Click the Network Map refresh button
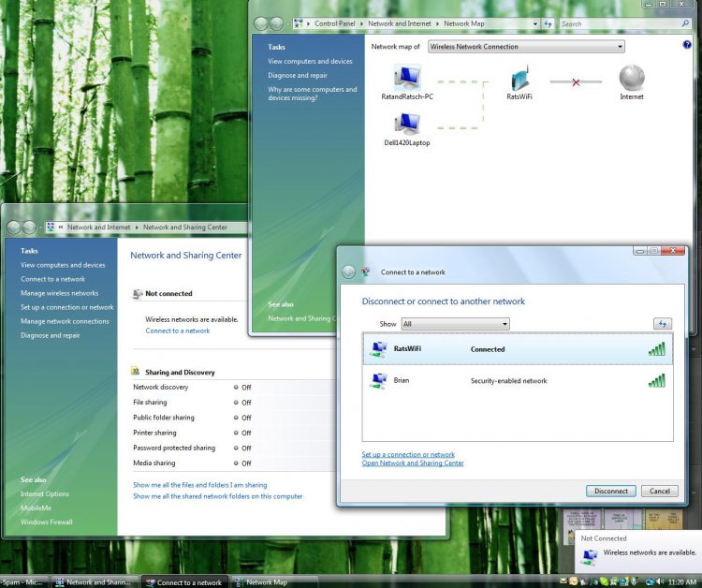 tap(548, 23)
